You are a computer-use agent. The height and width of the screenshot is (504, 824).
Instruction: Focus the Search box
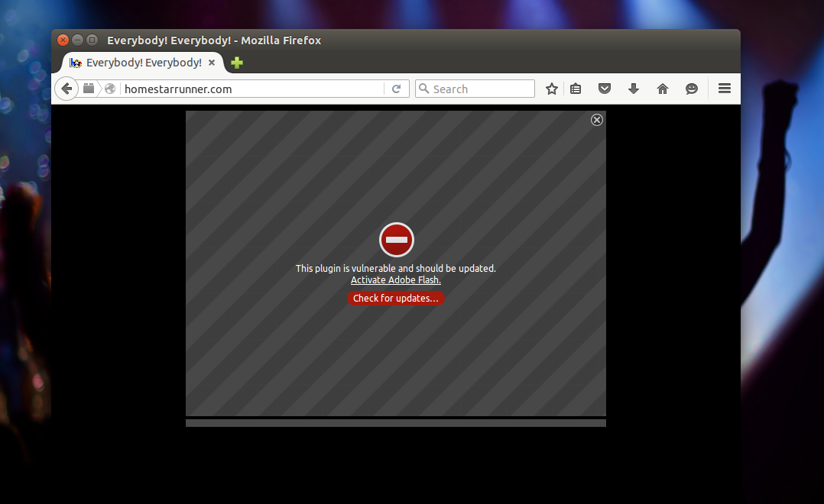475,89
